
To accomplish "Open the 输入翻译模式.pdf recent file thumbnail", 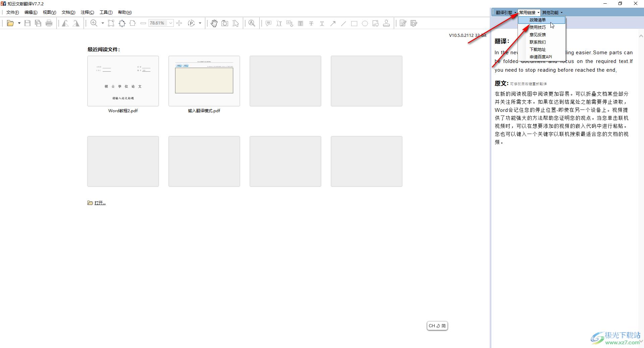I will click(x=204, y=81).
